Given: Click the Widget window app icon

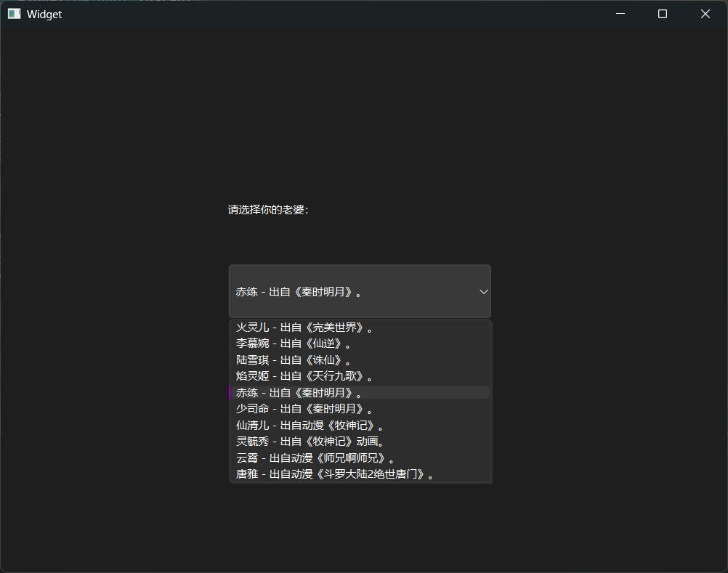Looking at the screenshot, I should point(15,14).
